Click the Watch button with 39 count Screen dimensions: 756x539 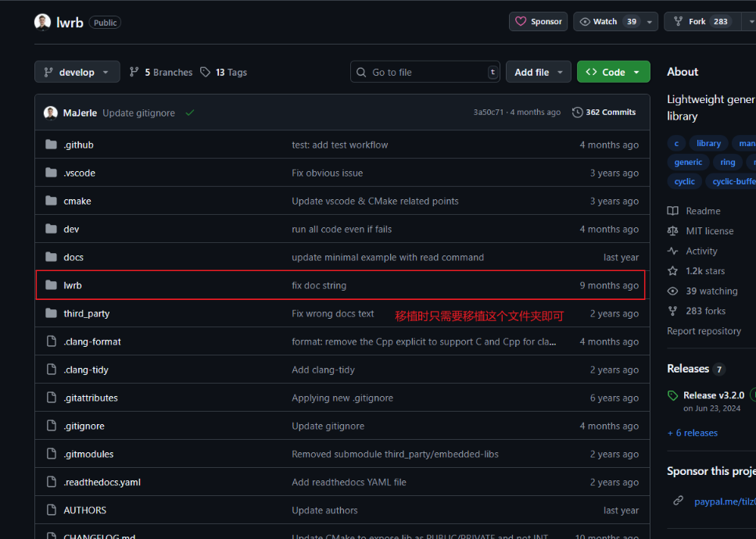pyautogui.click(x=607, y=22)
